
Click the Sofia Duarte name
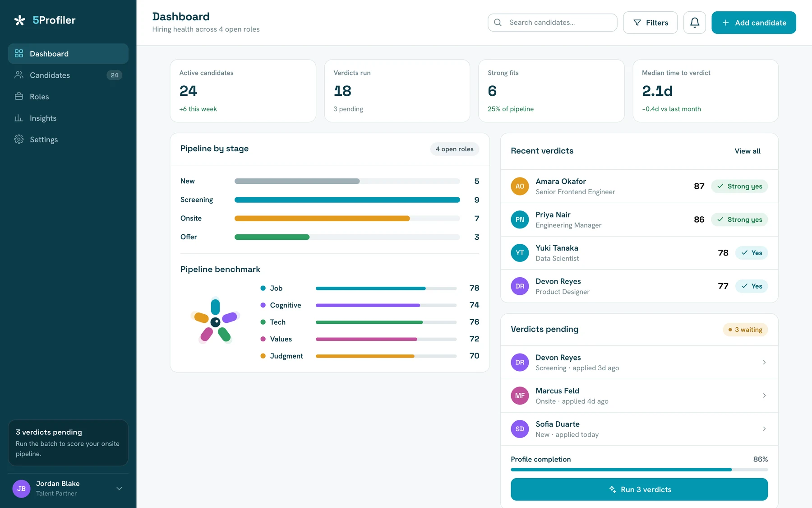(x=558, y=424)
